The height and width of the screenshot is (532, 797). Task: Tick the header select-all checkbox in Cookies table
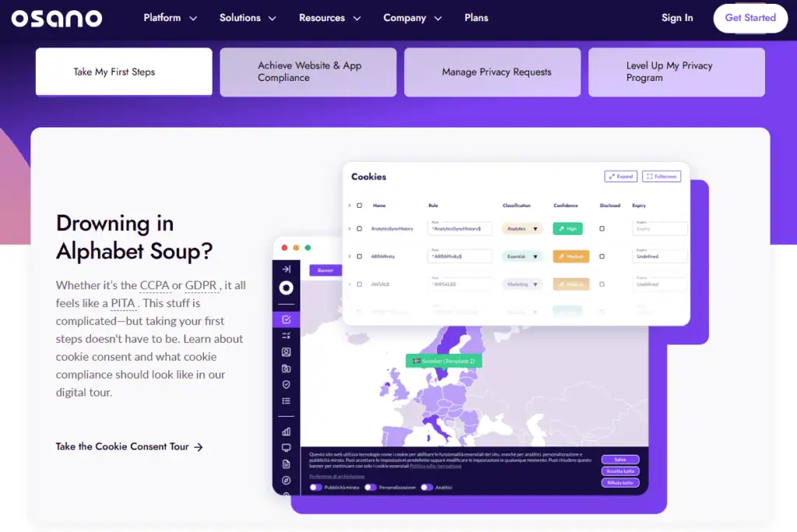point(360,206)
